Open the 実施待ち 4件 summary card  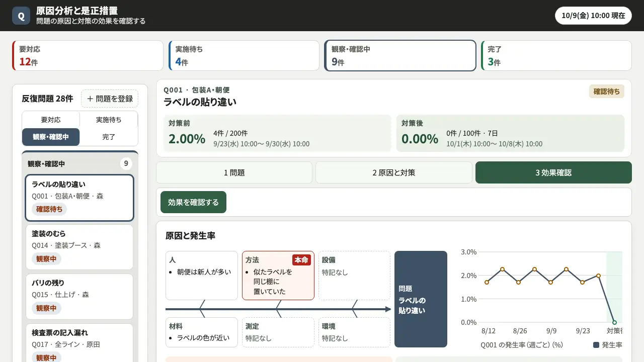(x=244, y=55)
